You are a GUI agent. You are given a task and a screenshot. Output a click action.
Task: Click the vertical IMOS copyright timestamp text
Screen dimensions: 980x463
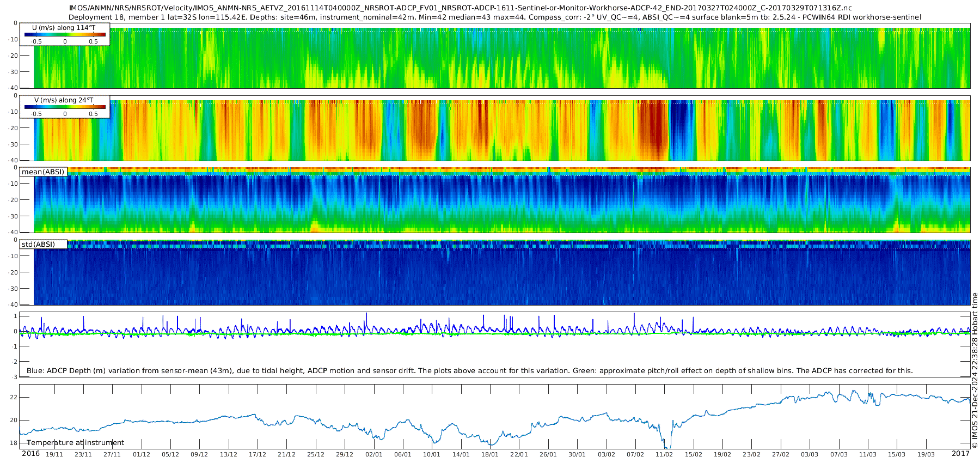coord(975,370)
